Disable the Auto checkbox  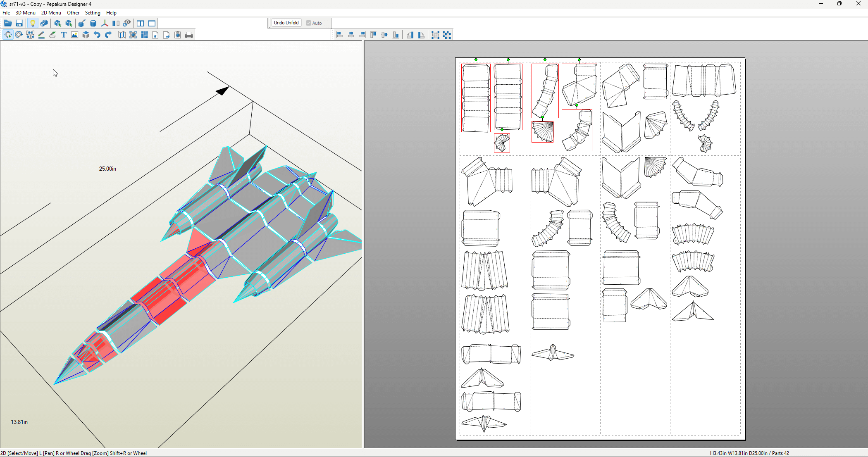tap(308, 23)
